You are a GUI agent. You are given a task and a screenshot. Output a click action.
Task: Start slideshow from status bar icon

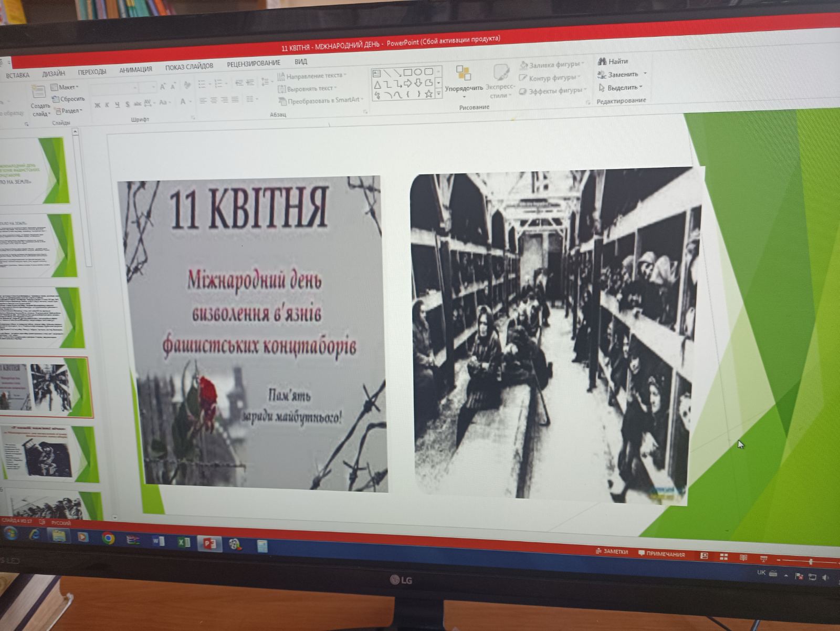click(763, 558)
